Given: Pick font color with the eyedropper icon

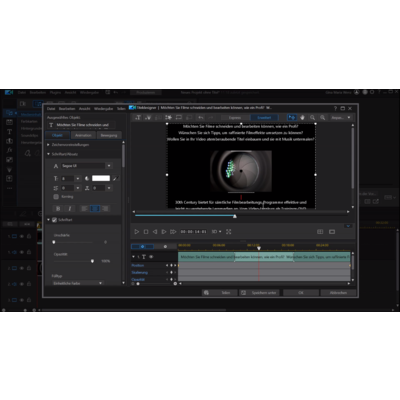Looking at the screenshot, I should (x=115, y=179).
